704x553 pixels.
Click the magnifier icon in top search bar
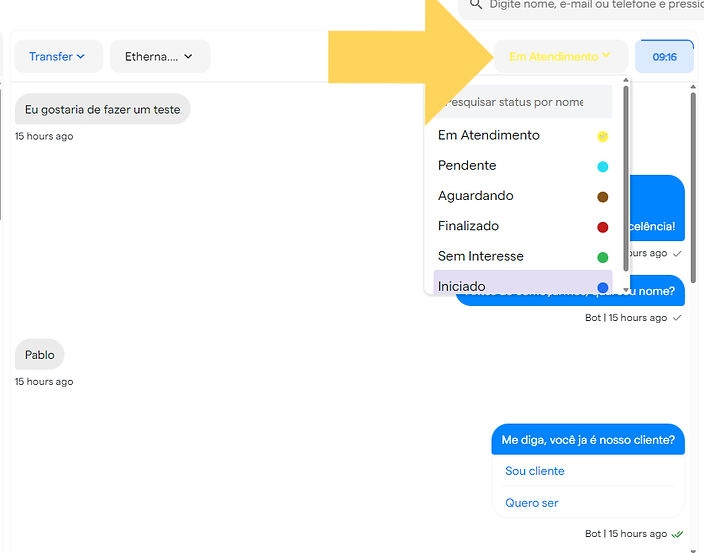[x=475, y=5]
